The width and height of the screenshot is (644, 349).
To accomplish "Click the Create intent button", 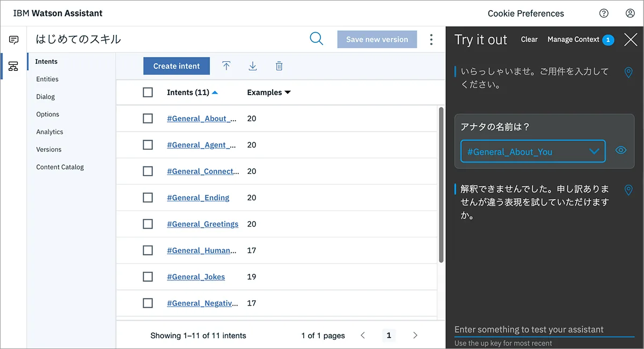I will click(x=177, y=66).
